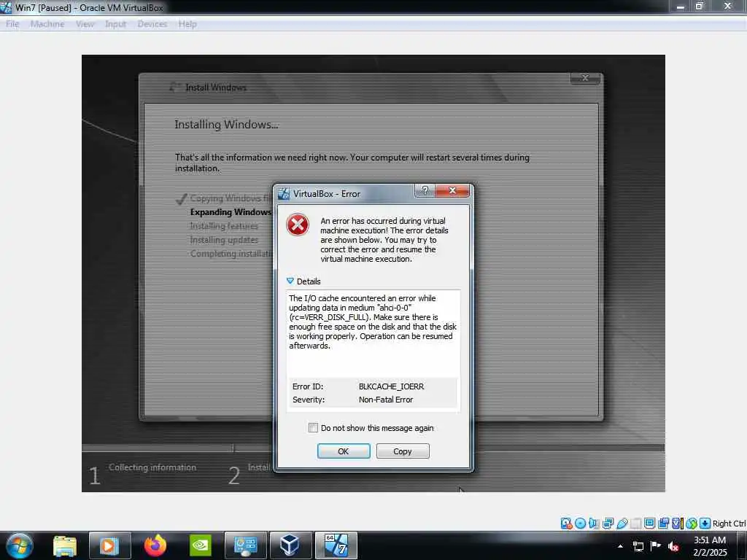
Task: Click the installation progress bar in guest
Action: (x=373, y=448)
